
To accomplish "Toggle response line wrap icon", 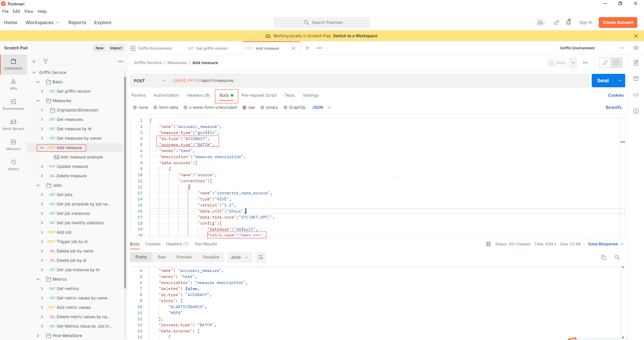I will (261, 257).
